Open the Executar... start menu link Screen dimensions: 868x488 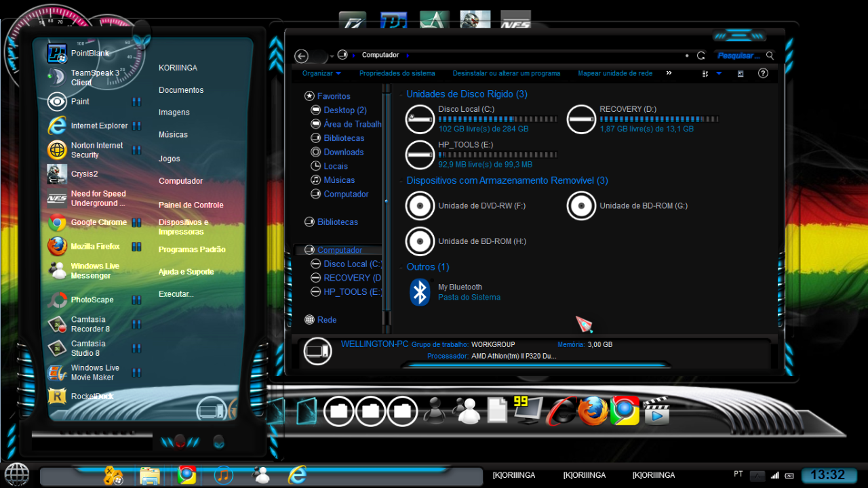(176, 294)
